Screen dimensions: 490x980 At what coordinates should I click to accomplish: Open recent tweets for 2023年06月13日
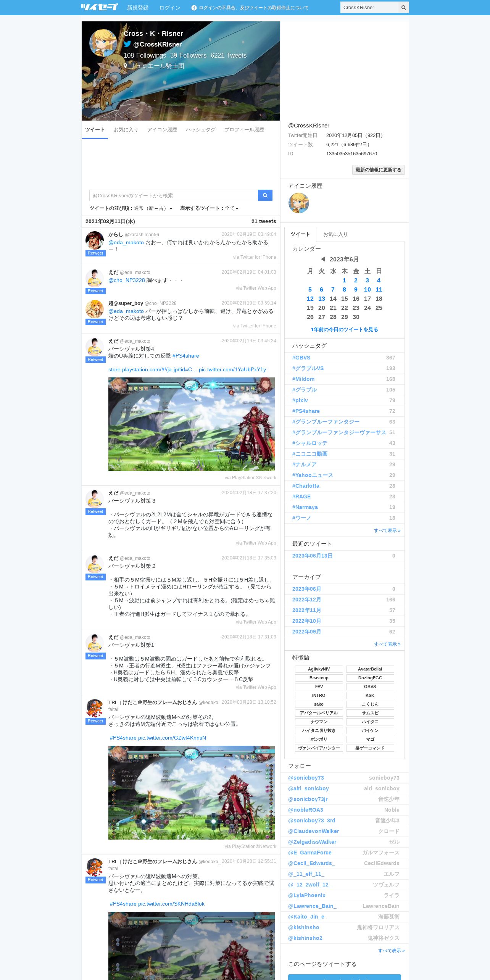click(x=312, y=556)
